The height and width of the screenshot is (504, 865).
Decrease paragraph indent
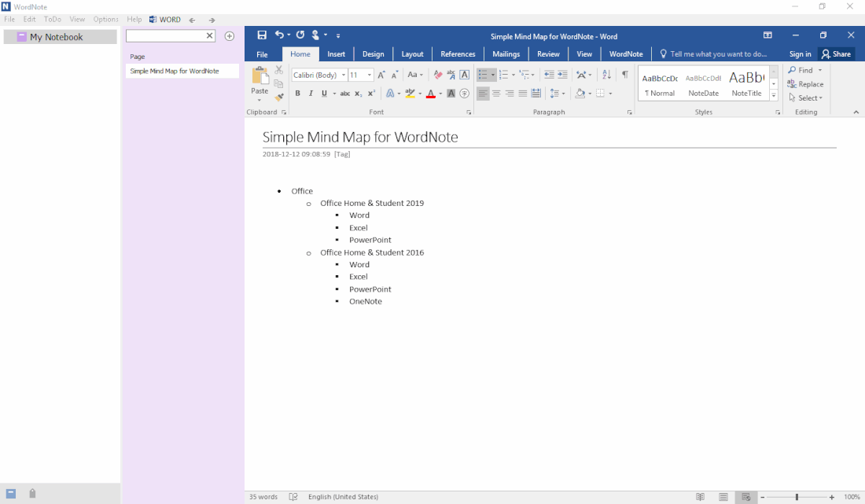coord(549,75)
